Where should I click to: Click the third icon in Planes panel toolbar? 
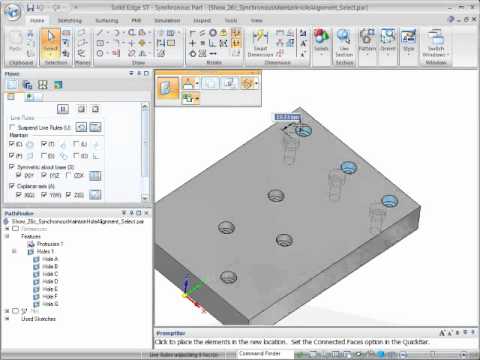click(x=43, y=85)
